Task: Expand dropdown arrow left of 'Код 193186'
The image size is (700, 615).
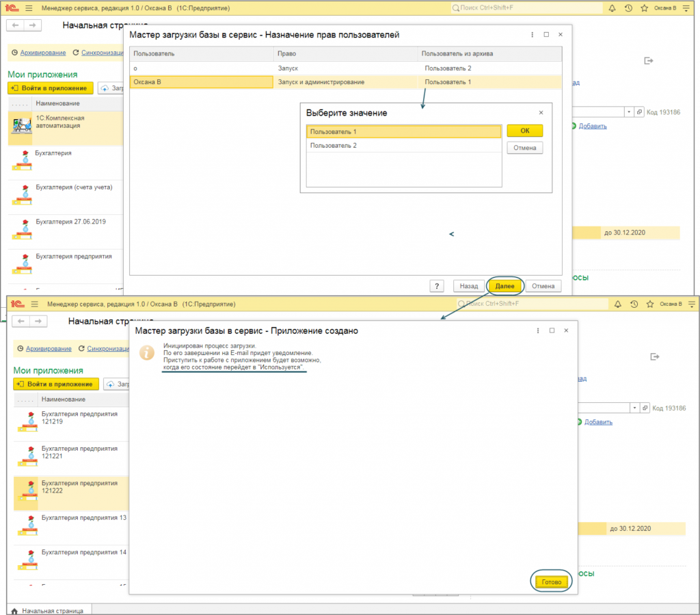Action: tap(629, 112)
